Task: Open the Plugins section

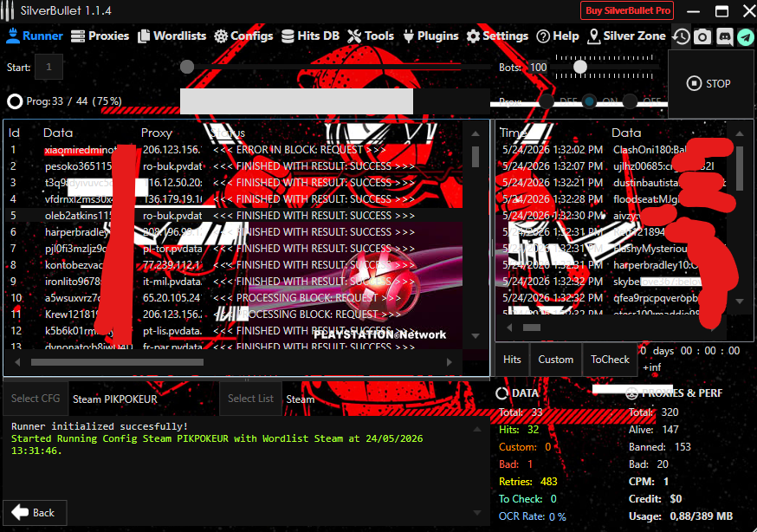Action: click(431, 36)
